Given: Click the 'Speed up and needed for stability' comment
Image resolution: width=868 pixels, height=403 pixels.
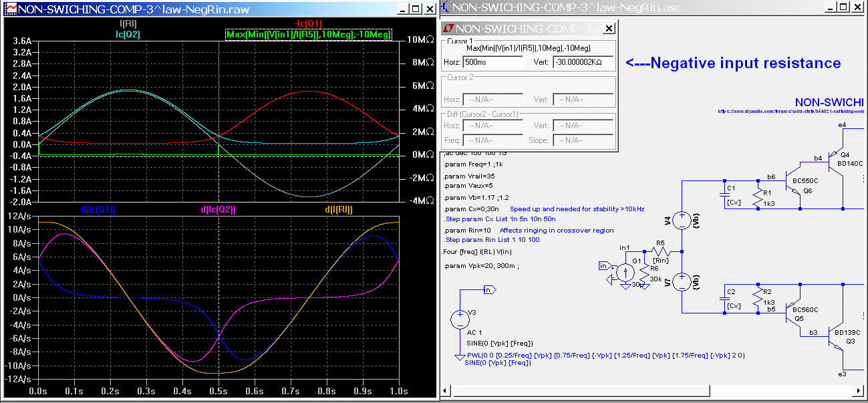Looking at the screenshot, I should 577,209.
